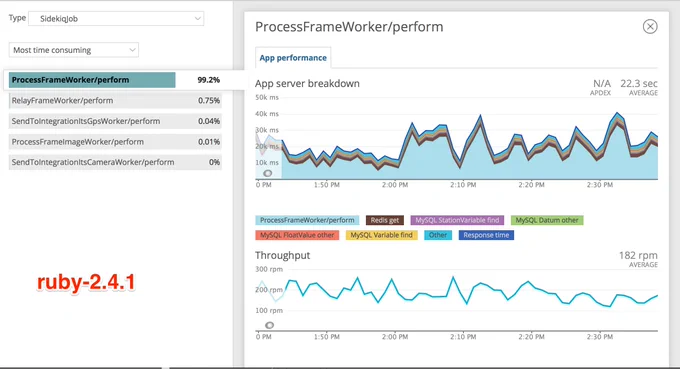The image size is (680, 369).
Task: Click the 182 rpm average value
Action: tap(638, 255)
